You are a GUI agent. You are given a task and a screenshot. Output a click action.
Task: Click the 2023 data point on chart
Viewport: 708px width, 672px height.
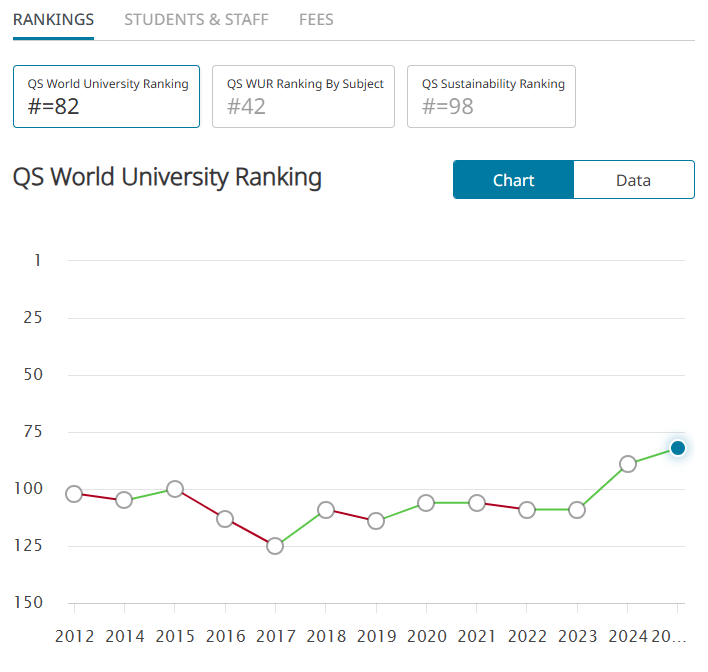click(x=577, y=510)
